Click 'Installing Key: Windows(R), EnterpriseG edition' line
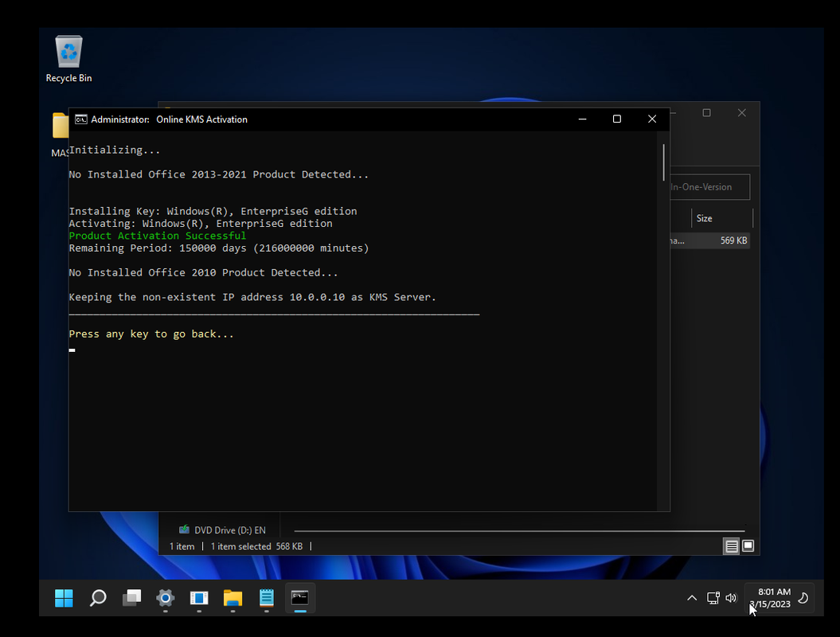 (x=213, y=211)
